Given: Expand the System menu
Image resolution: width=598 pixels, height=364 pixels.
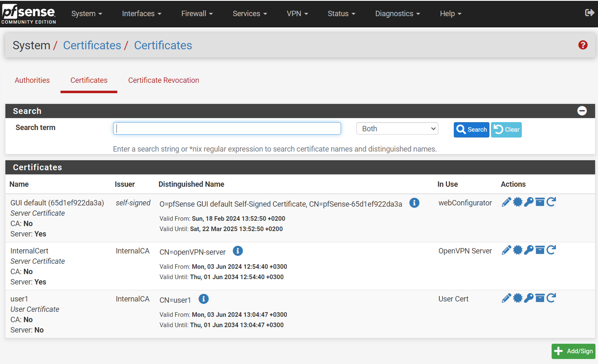Looking at the screenshot, I should pyautogui.click(x=87, y=14).
